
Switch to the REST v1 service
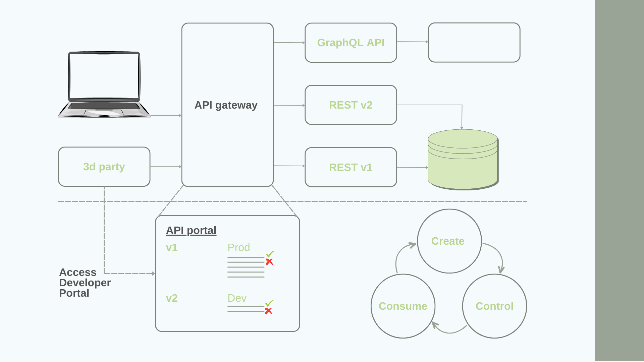[x=351, y=167]
